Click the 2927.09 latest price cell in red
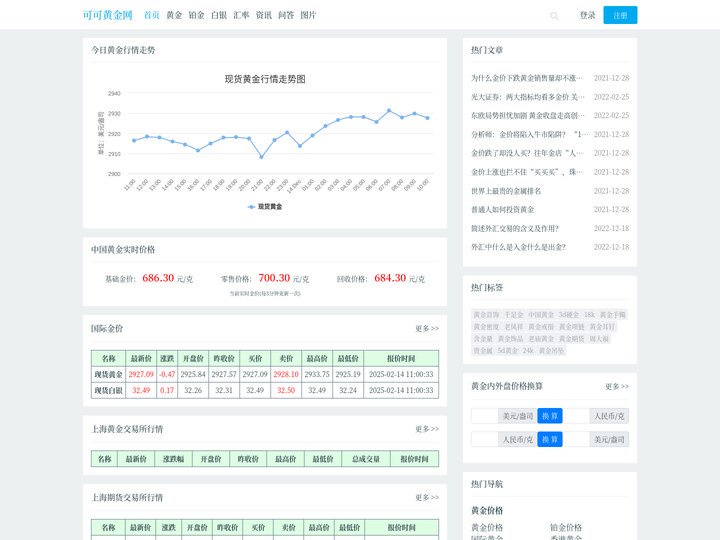This screenshot has width=720, height=540. 141,374
